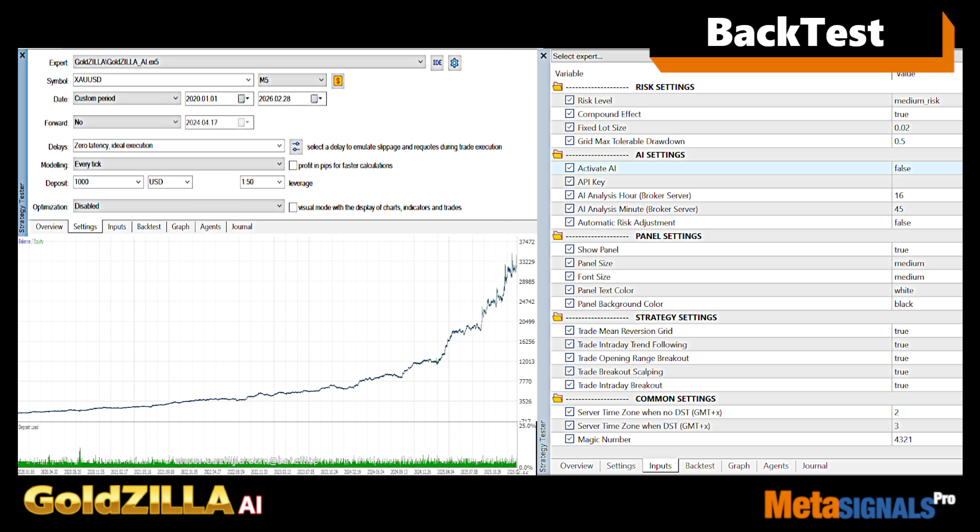
Task: Toggle Fixed Lot Size checkbox
Action: 570,127
